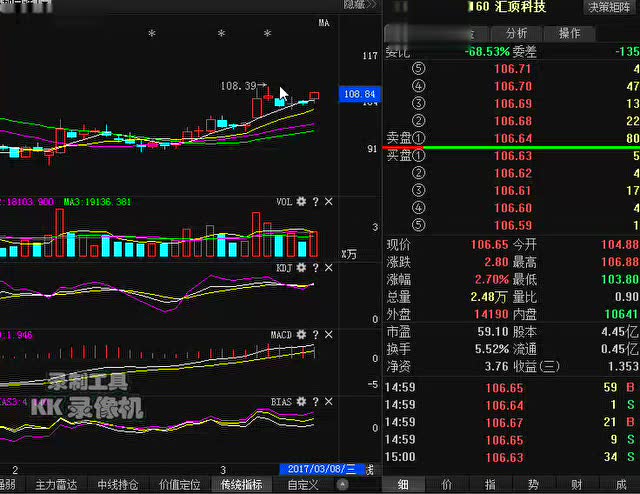Open MACD indicator settings gear

coord(301,334)
